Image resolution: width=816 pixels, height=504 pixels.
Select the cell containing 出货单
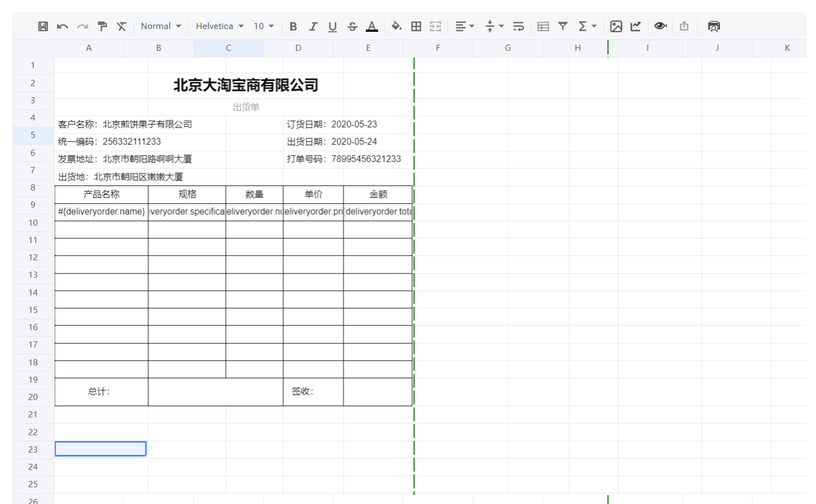[x=245, y=107]
